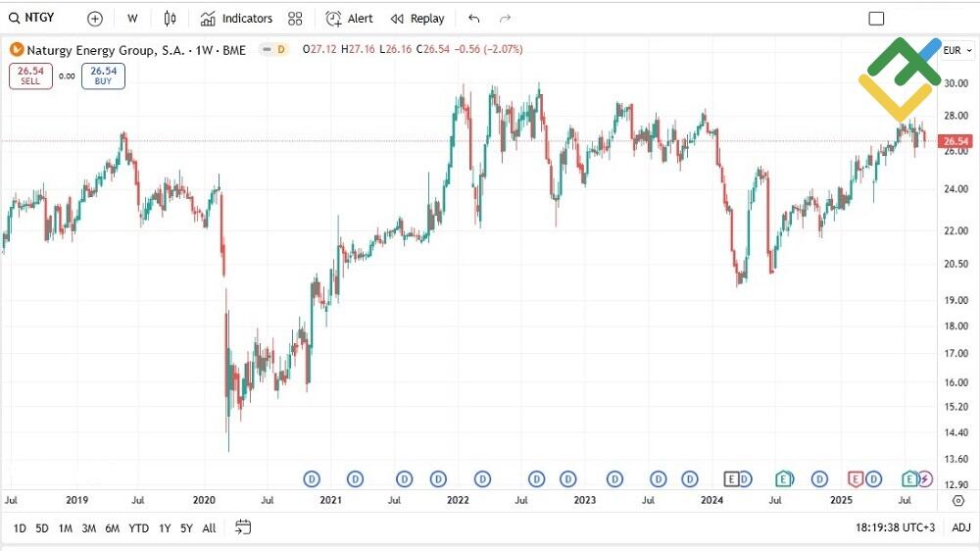
Task: Undo the last chart action
Action: (474, 19)
